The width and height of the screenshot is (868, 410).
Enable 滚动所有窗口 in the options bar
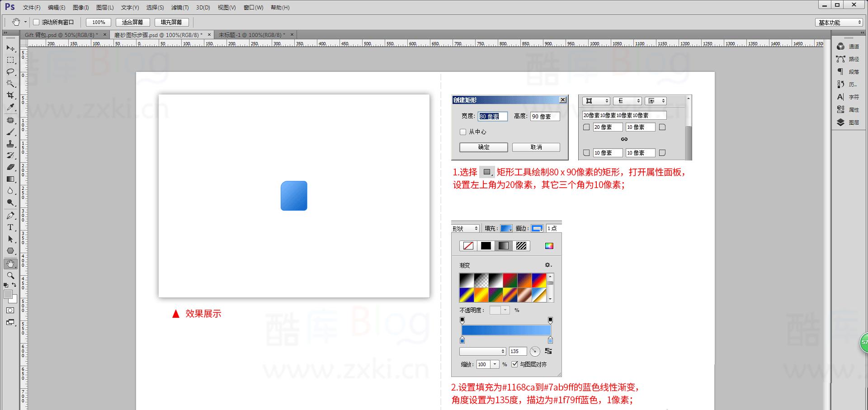click(x=36, y=22)
